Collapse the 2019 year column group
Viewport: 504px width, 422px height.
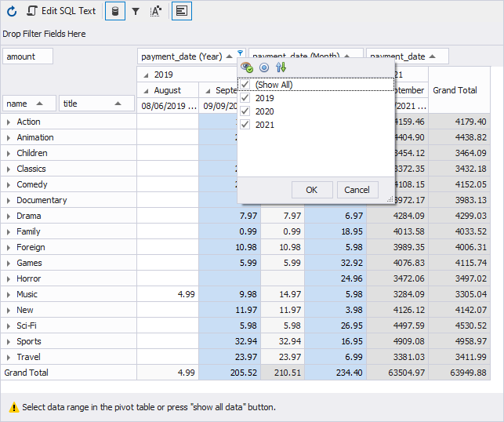pos(146,75)
